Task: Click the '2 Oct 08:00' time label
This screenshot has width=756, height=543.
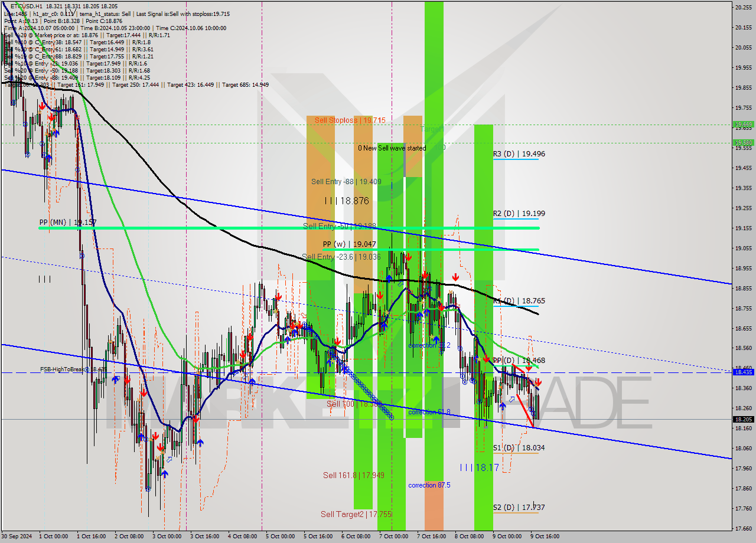Action: (x=129, y=537)
